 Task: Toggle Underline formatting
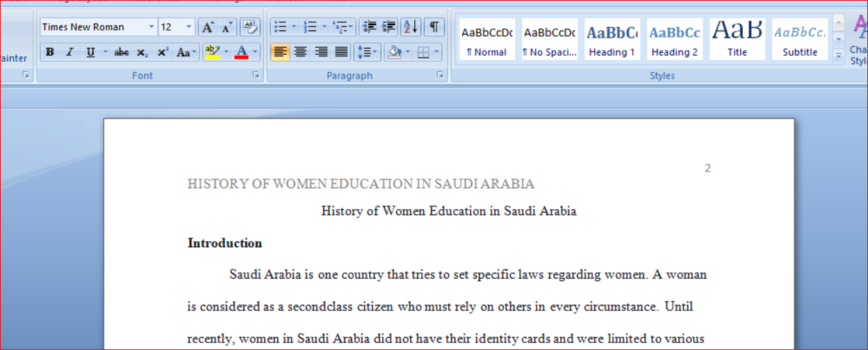coord(90,52)
